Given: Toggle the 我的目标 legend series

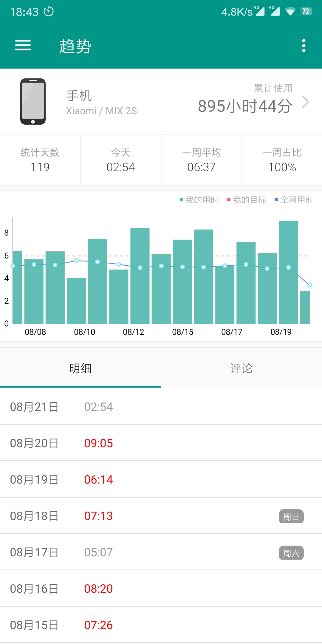Looking at the screenshot, I should (247, 200).
